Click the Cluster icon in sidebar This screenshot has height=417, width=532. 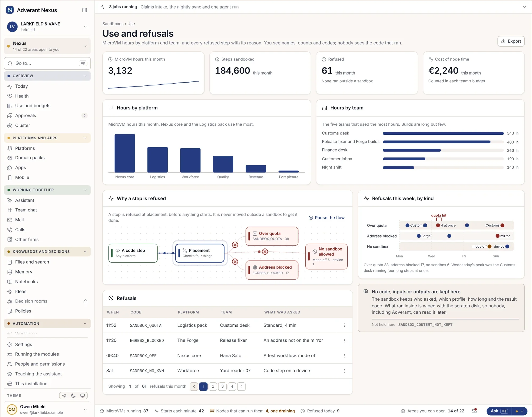tap(10, 125)
